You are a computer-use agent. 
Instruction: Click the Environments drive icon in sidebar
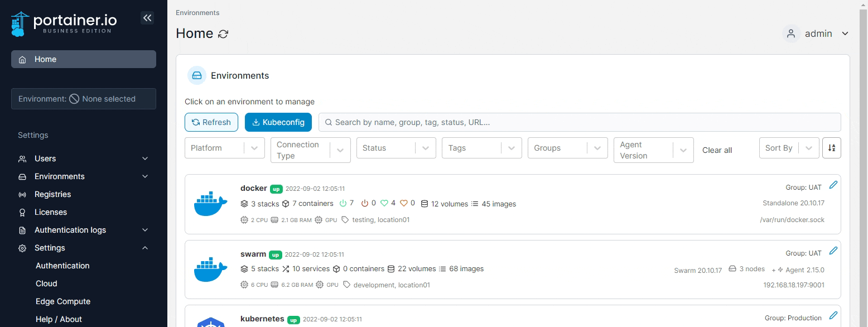pos(22,177)
